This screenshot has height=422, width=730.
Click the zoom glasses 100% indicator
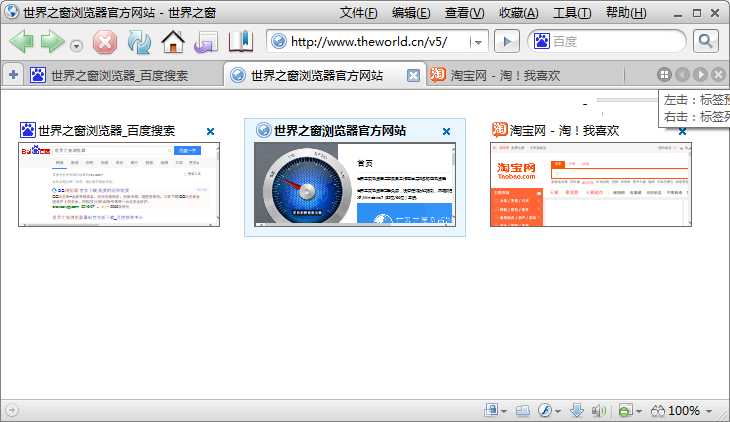[676, 410]
